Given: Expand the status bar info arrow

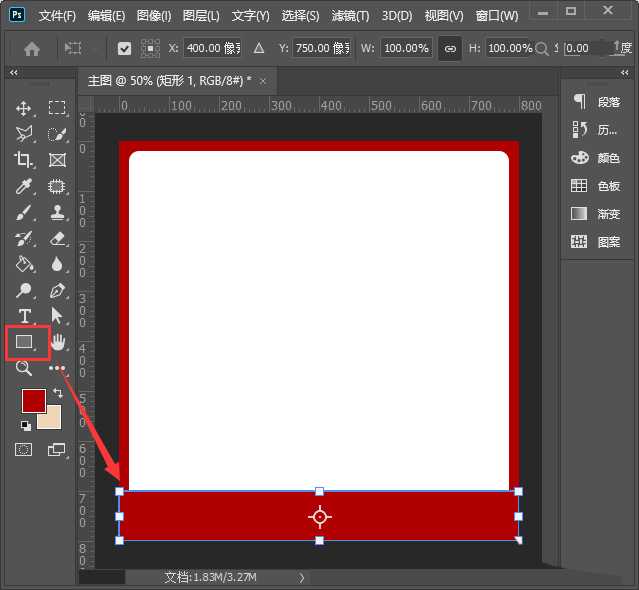Looking at the screenshot, I should pos(303,577).
